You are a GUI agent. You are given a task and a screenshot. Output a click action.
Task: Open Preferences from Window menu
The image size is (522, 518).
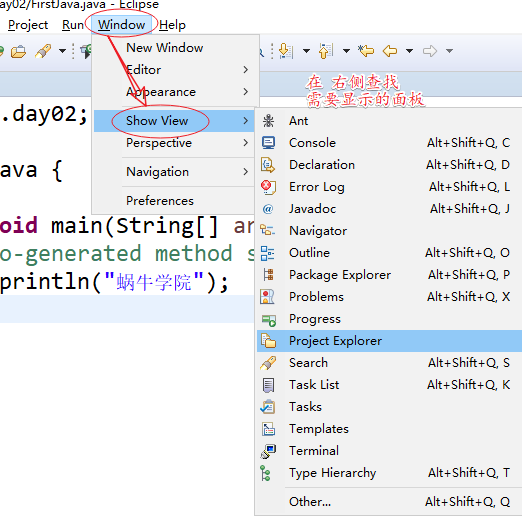click(174, 201)
